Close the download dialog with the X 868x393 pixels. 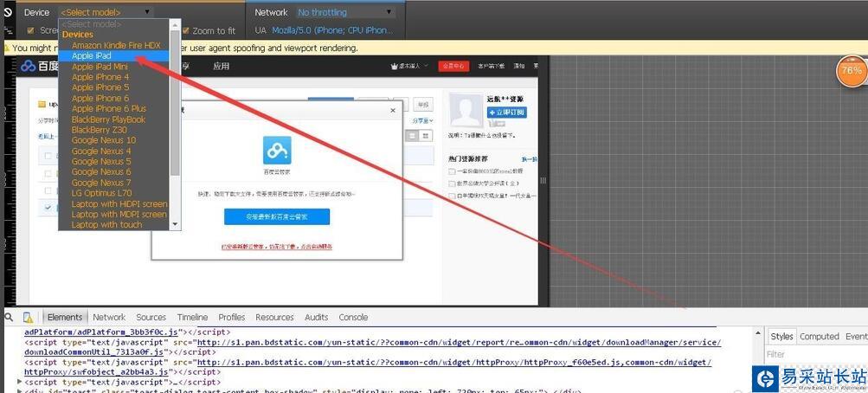393,111
